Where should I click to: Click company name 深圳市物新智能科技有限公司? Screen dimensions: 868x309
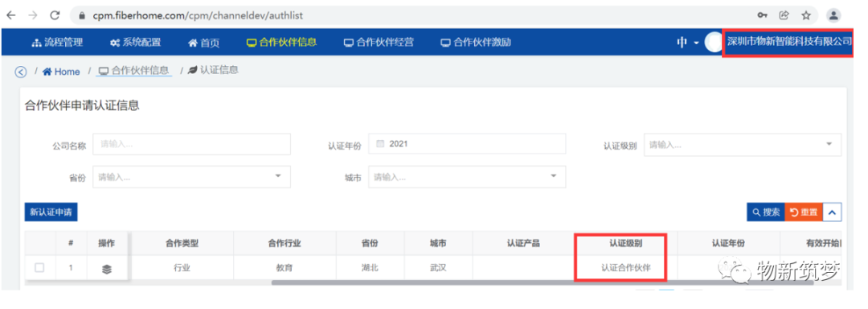click(x=789, y=42)
